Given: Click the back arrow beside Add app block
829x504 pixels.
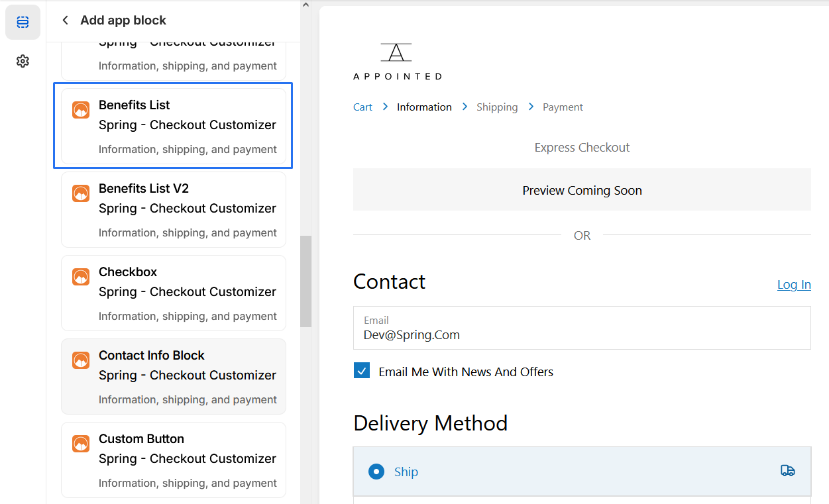Looking at the screenshot, I should tap(65, 21).
